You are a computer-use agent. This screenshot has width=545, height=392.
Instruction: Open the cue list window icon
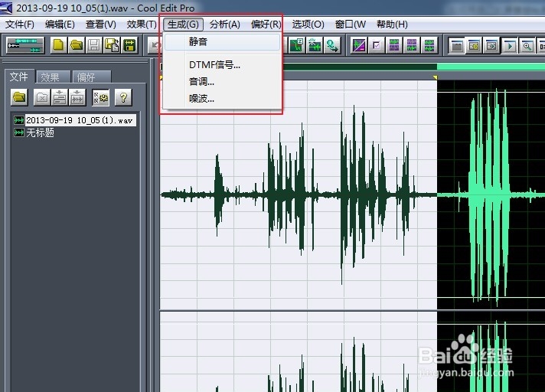(x=474, y=45)
